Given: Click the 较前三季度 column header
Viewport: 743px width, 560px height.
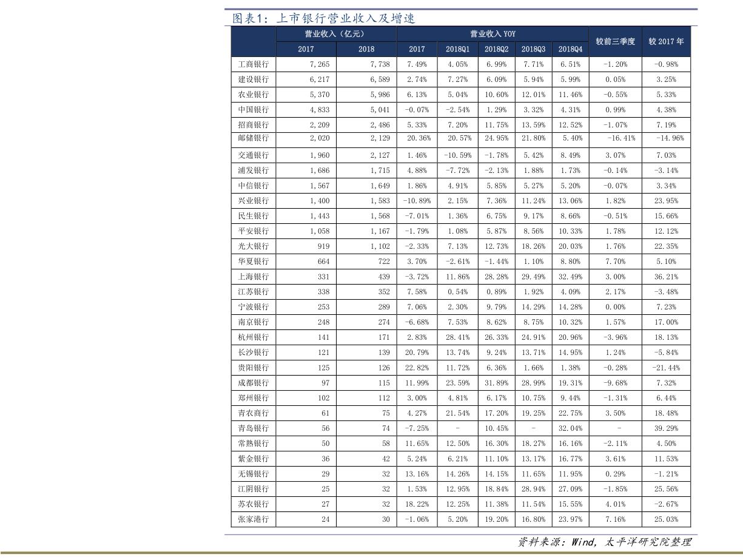Looking at the screenshot, I should pos(615,42).
